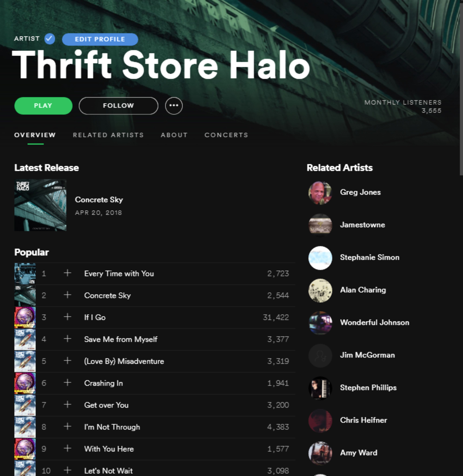This screenshot has width=463, height=476.
Task: Open Concrete Sky latest release album cover
Action: [40, 205]
